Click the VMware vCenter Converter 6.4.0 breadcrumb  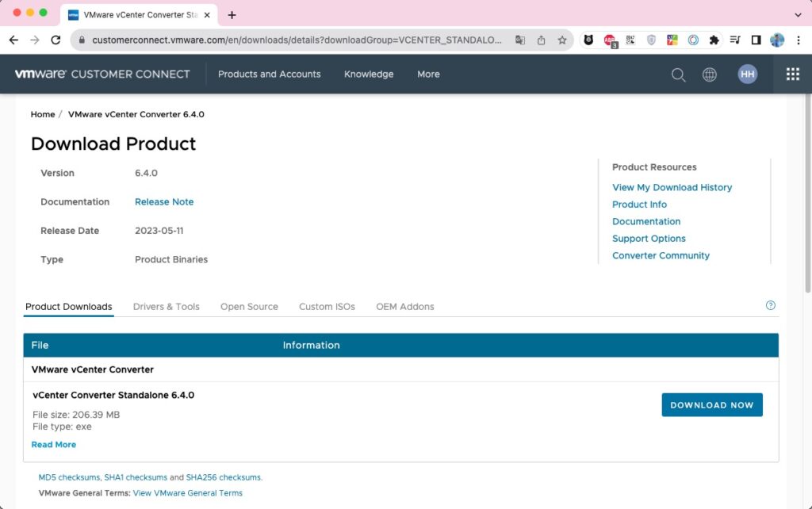(136, 114)
